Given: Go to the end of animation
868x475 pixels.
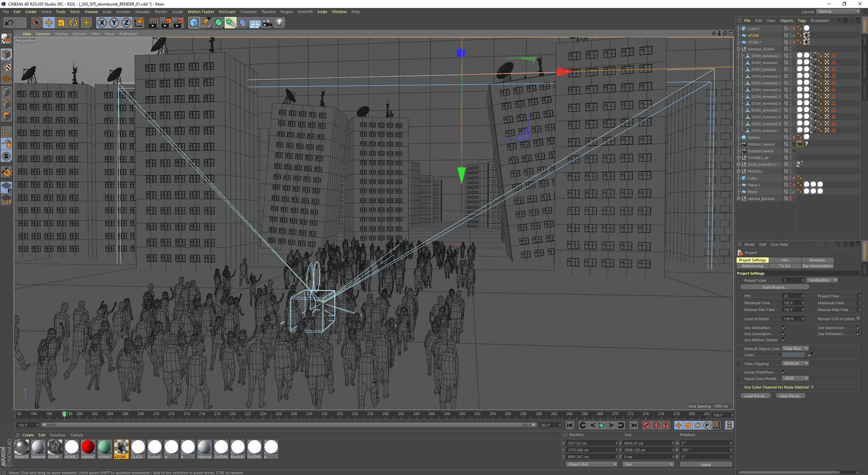Looking at the screenshot, I should (x=633, y=425).
